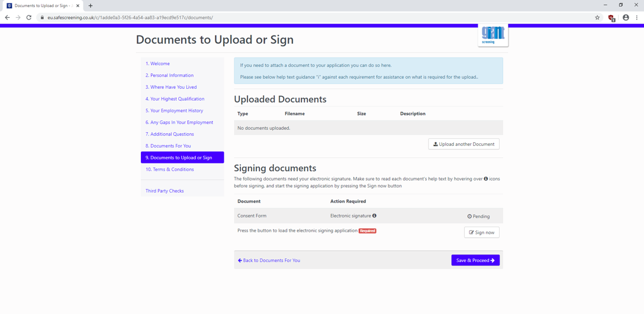Open a new tab with plus icon
644x314 pixels.
(91, 6)
